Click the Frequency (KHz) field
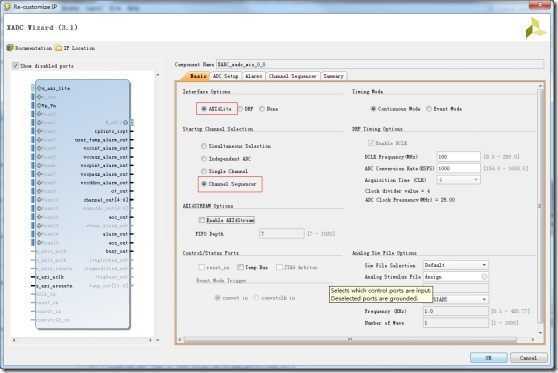The width and height of the screenshot is (558, 373). 456,311
